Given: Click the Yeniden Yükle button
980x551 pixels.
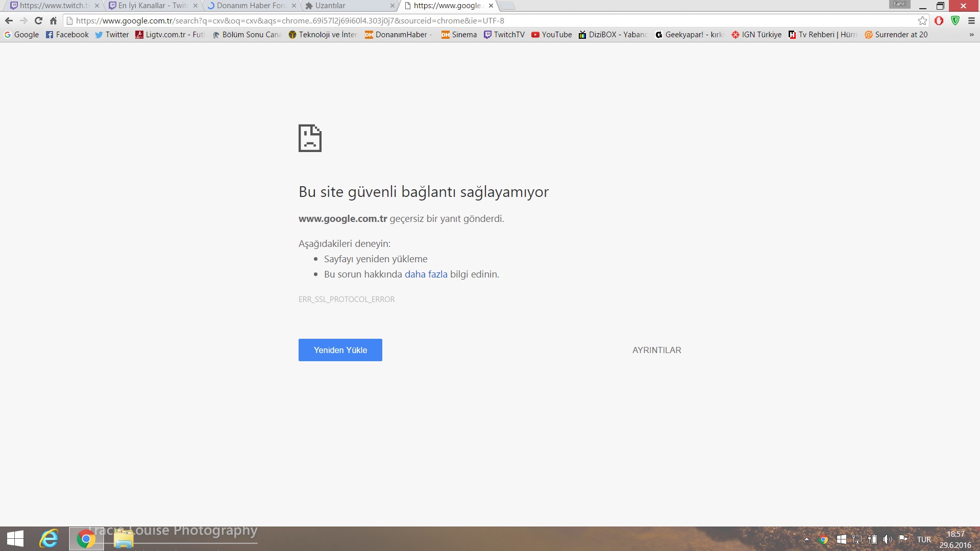Looking at the screenshot, I should [340, 350].
